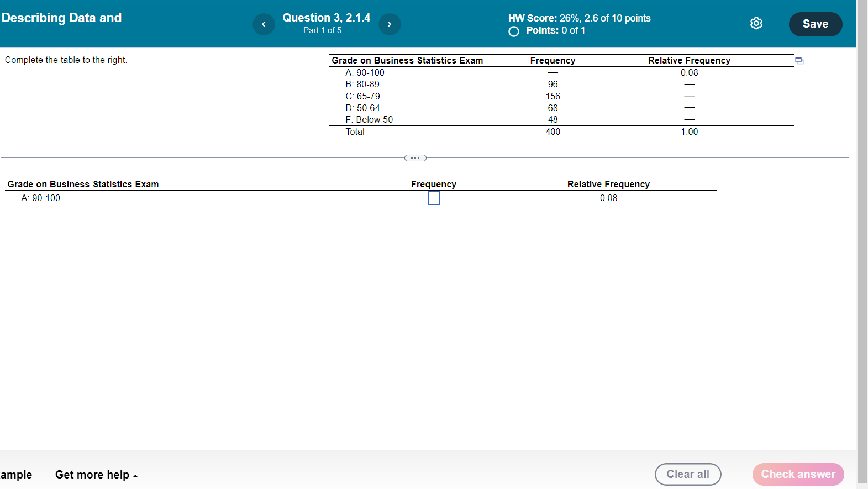Click the Clear all button
The width and height of the screenshot is (868, 489).
[x=688, y=474]
